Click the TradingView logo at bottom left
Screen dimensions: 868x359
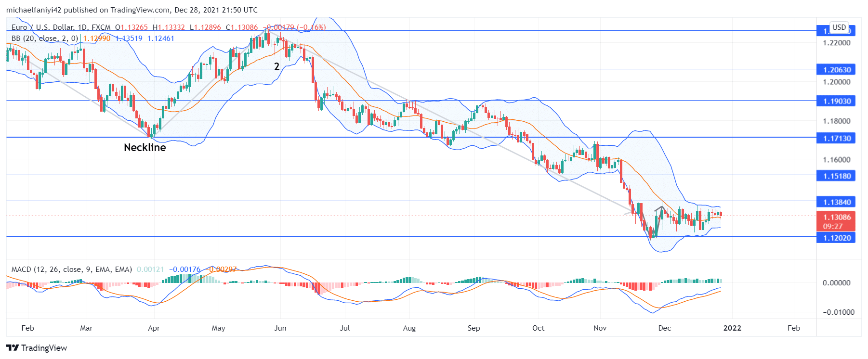tap(37, 348)
